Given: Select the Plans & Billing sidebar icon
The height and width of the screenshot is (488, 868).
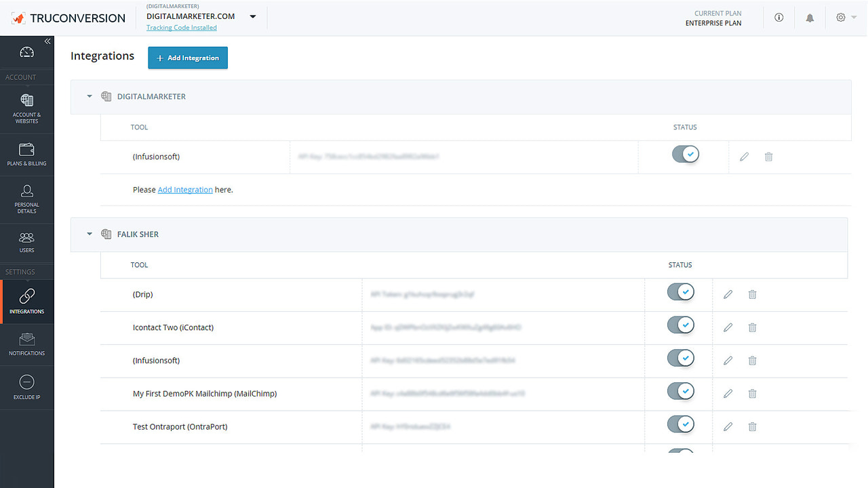Looking at the screenshot, I should pos(26,154).
